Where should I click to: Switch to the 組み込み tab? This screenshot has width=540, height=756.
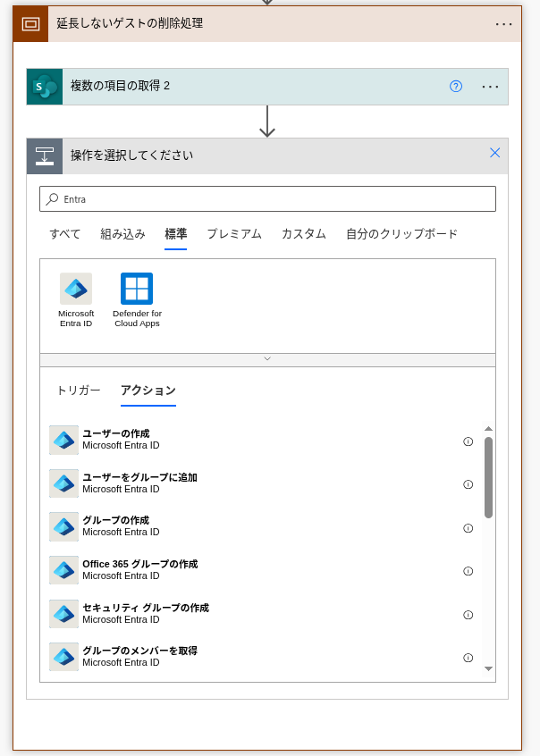coord(122,234)
